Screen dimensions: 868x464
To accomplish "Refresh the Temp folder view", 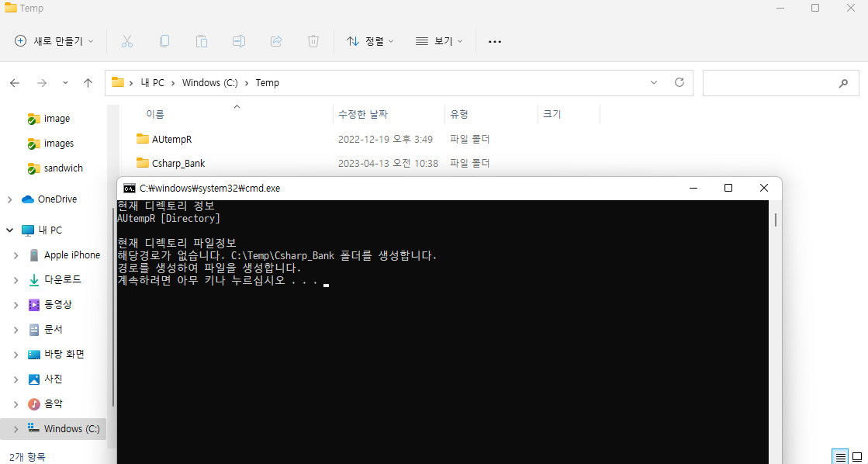I will (680, 82).
